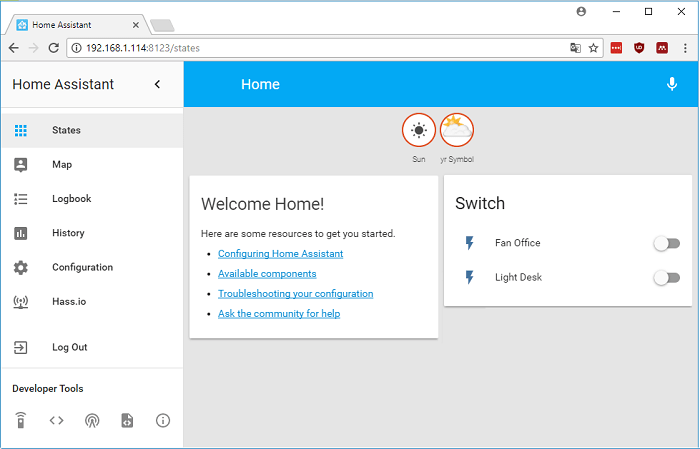700x449 pixels.
Task: Collapse the Home Assistant sidebar with chevron
Action: coord(157,85)
